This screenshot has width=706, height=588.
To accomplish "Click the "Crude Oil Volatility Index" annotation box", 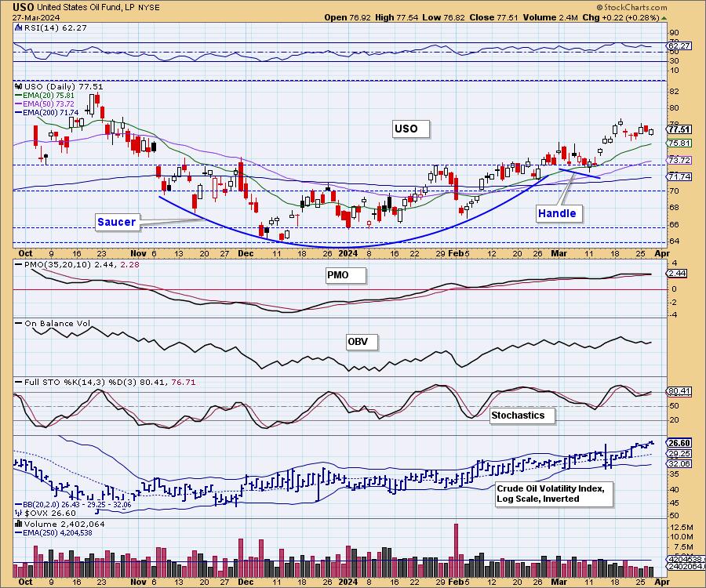I will (554, 493).
